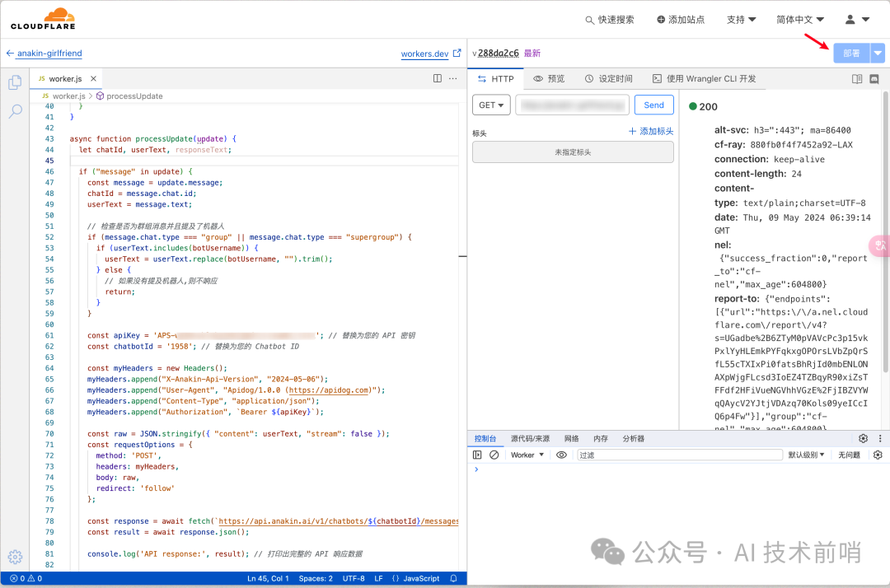Switch to the 预览 preview tab
Image resolution: width=890 pixels, height=588 pixels.
click(549, 79)
